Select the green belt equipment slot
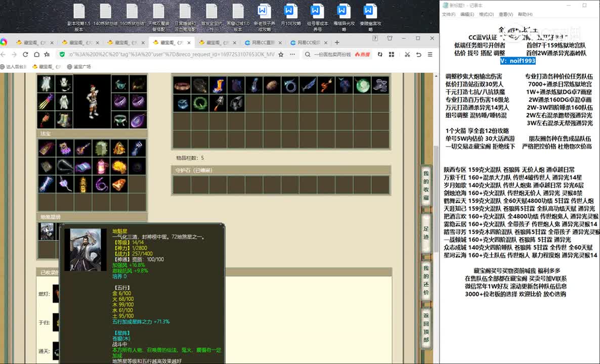The image size is (600, 364). coord(120,120)
